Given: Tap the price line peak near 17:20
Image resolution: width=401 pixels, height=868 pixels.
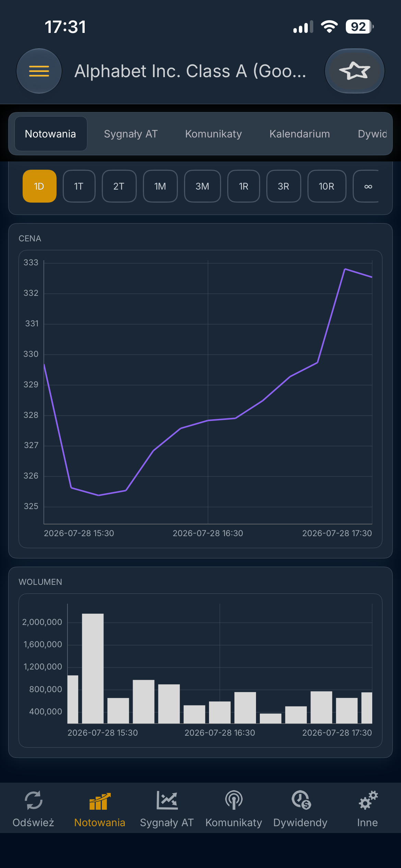Looking at the screenshot, I should click(345, 269).
